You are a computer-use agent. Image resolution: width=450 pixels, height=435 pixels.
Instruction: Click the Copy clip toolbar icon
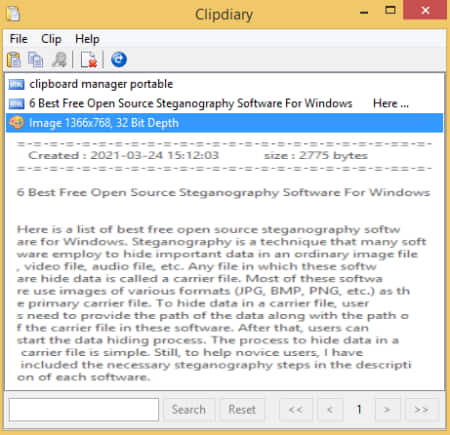[x=35, y=60]
